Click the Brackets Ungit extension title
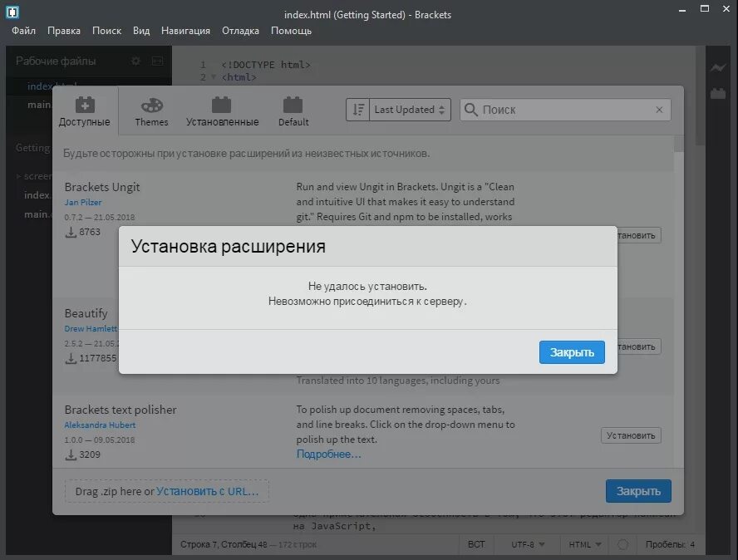Image resolution: width=738 pixels, height=560 pixels. click(x=102, y=187)
